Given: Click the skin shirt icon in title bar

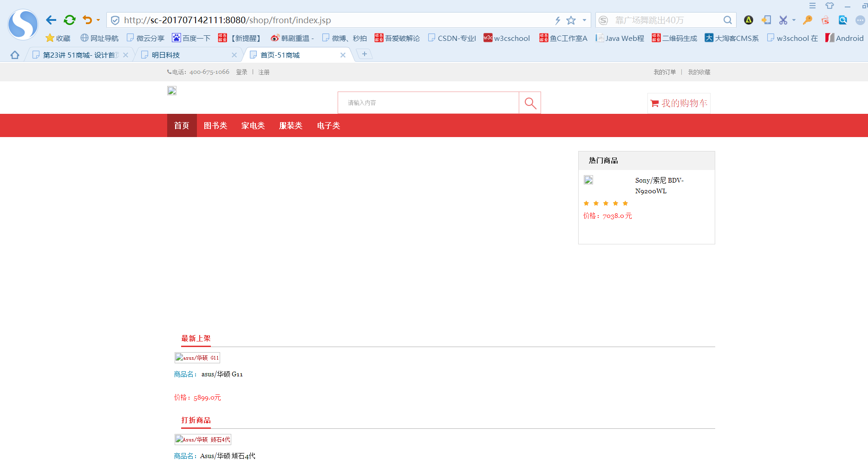Looking at the screenshot, I should pyautogui.click(x=829, y=6).
